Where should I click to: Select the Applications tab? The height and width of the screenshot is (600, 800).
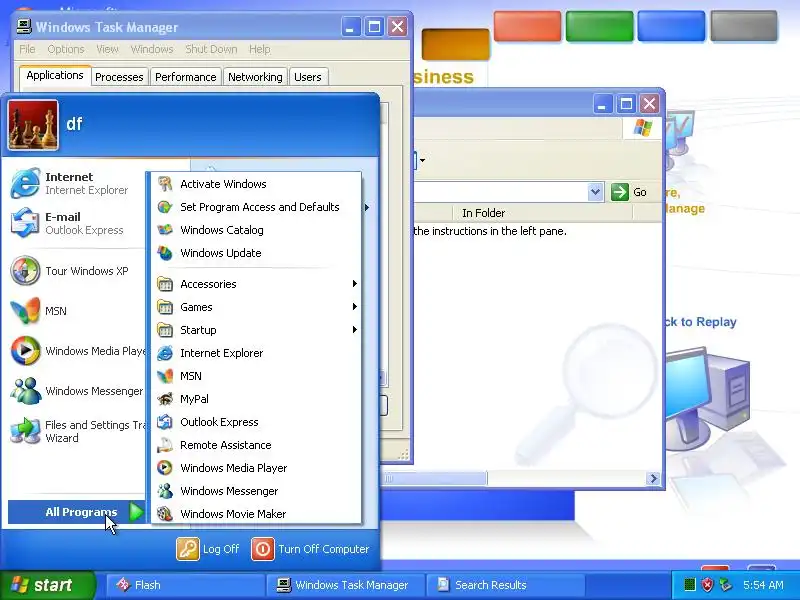tap(55, 75)
